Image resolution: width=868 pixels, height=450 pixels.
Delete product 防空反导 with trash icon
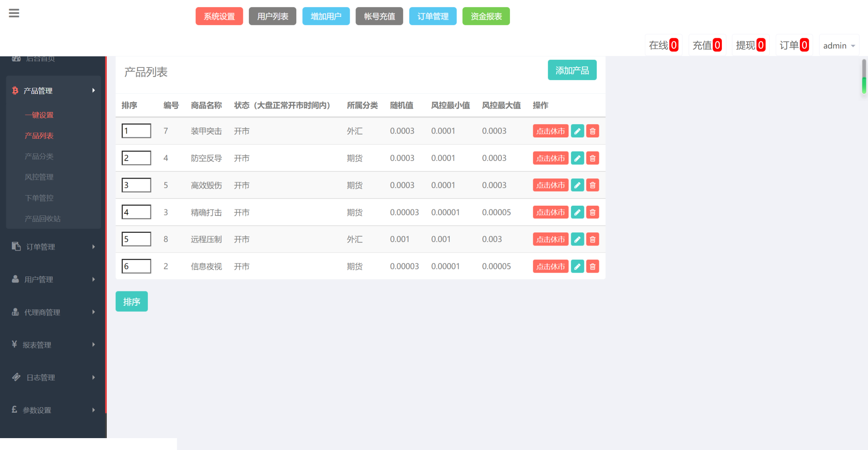pyautogui.click(x=593, y=158)
